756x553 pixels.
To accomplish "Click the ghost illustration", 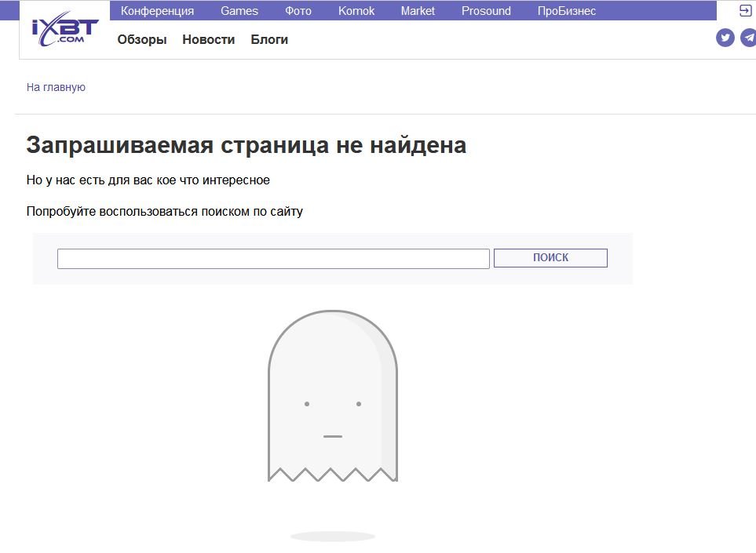I will pyautogui.click(x=332, y=396).
